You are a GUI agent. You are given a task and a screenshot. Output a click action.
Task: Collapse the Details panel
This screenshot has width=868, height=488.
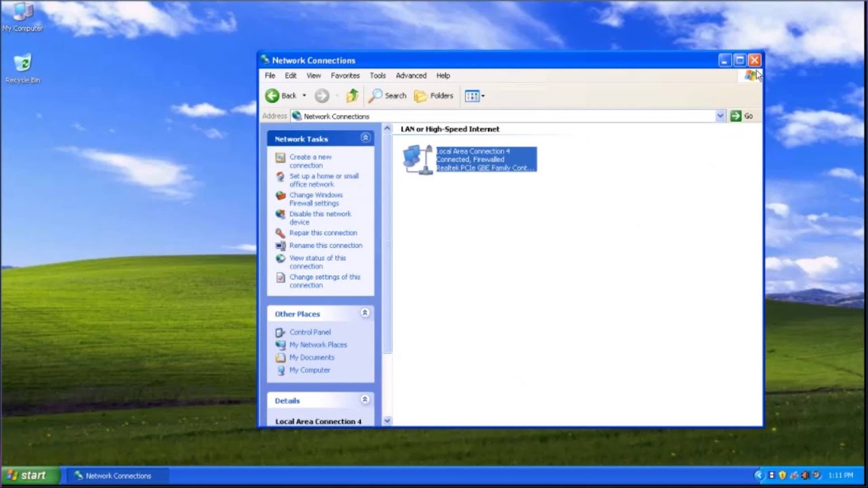(x=365, y=400)
